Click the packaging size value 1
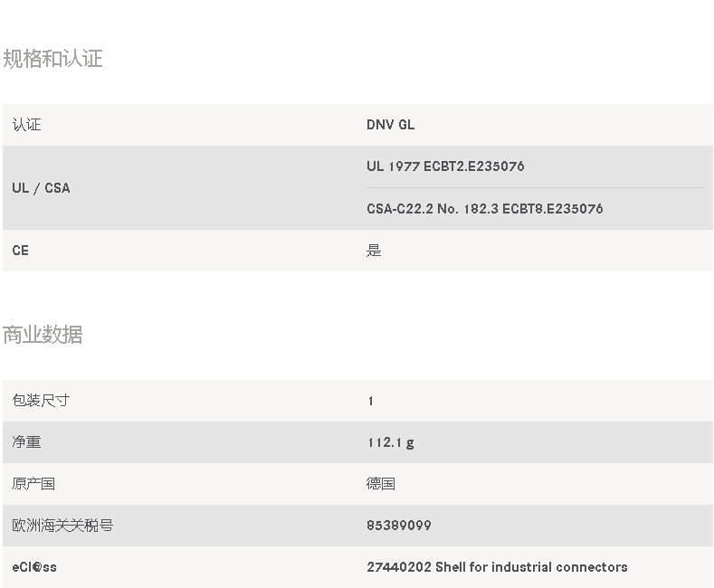 coord(371,401)
